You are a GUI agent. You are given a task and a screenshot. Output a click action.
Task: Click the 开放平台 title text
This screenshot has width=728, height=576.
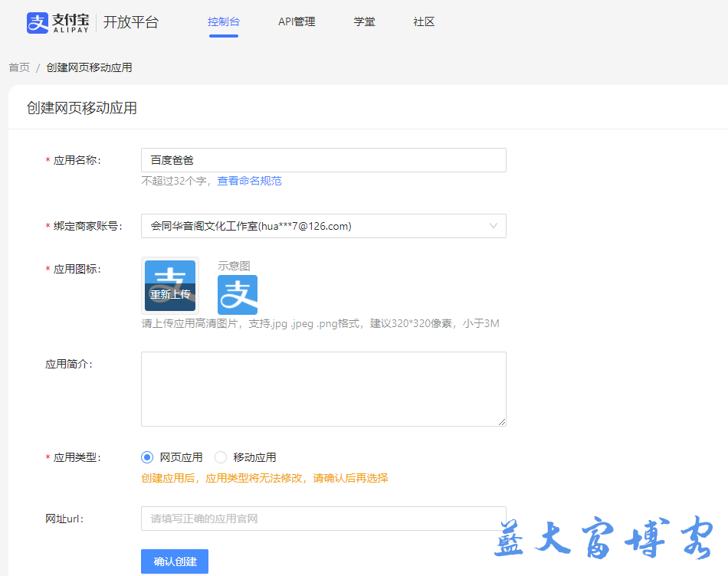(131, 22)
